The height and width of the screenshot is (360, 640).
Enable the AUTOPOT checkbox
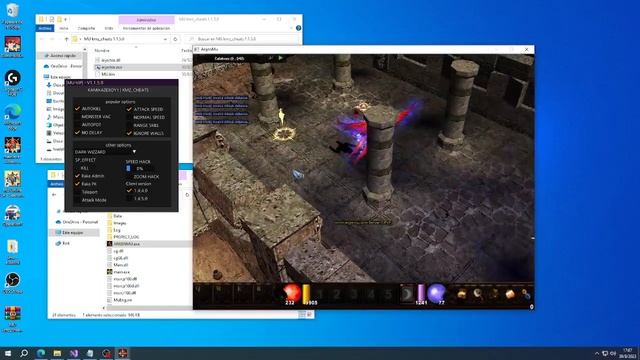click(77, 124)
